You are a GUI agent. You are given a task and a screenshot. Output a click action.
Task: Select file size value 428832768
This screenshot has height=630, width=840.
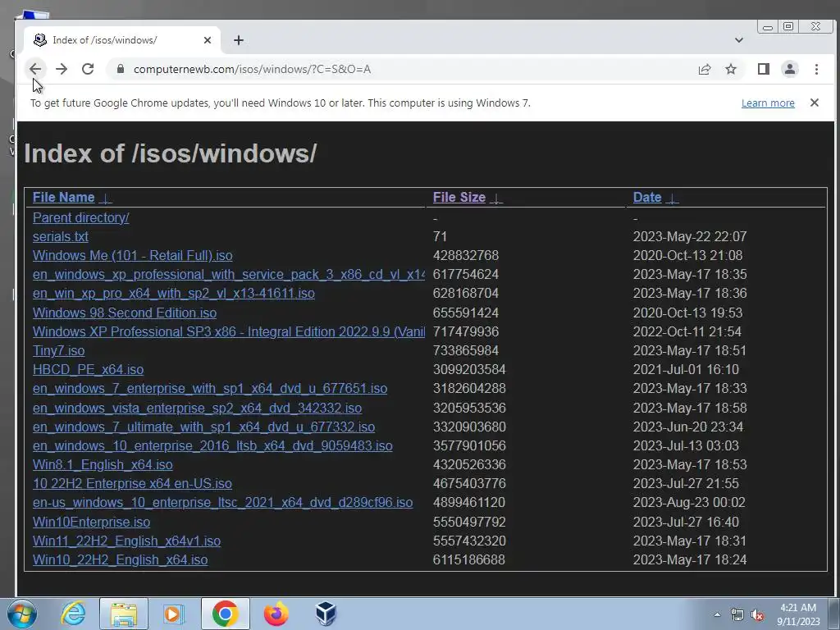click(466, 256)
